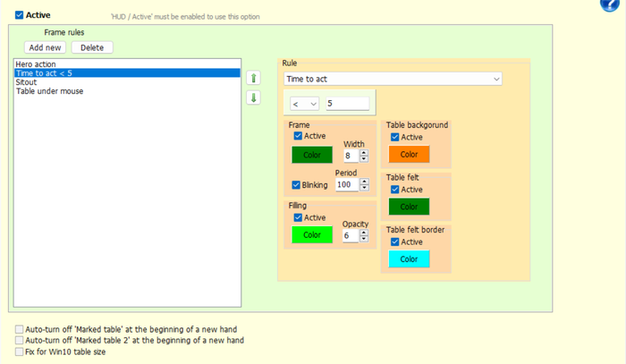
Task: Click the time threshold value field
Action: (x=347, y=104)
